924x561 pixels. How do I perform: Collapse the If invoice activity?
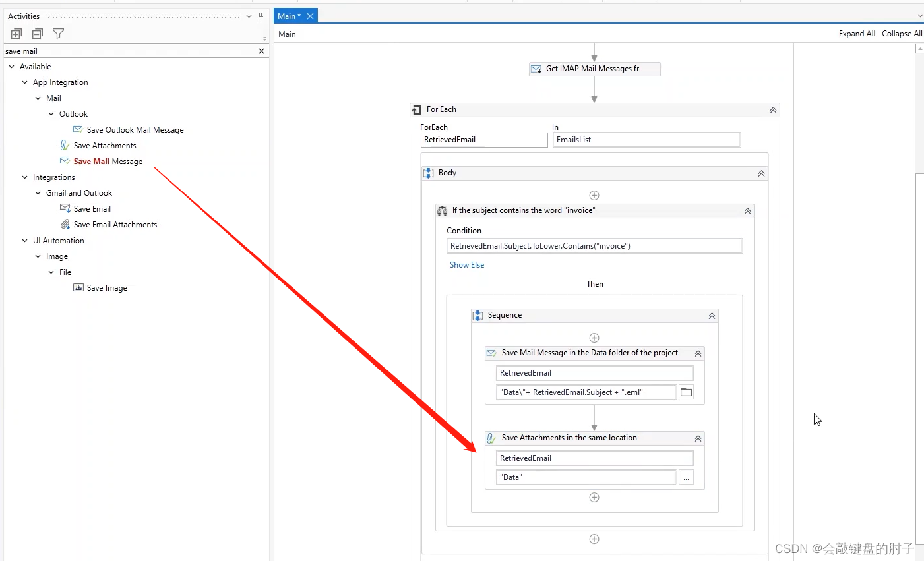747,211
